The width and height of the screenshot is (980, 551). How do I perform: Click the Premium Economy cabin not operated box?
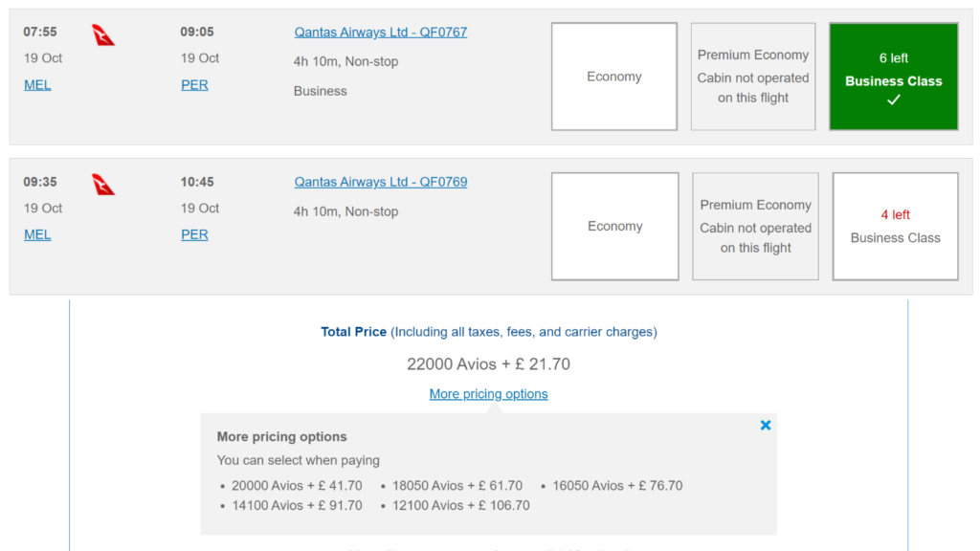[x=753, y=76]
